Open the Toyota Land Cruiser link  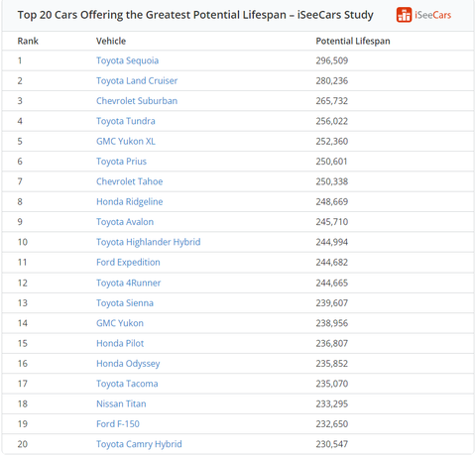pyautogui.click(x=137, y=81)
